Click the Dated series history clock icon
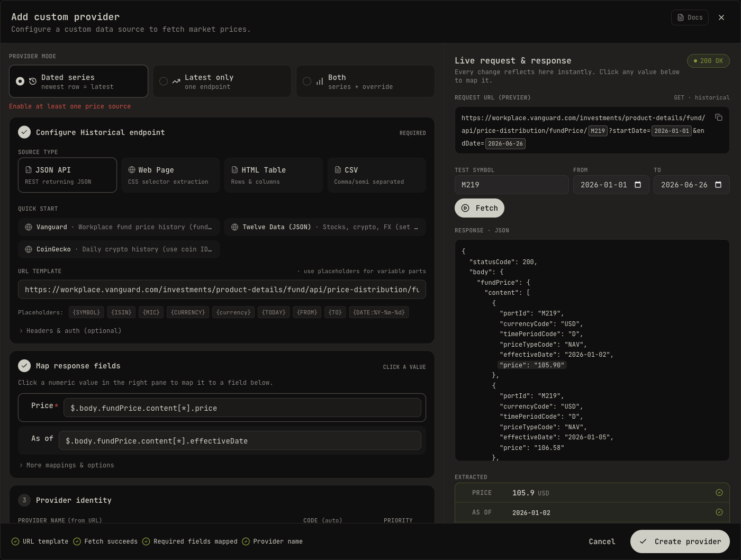This screenshot has width=741, height=560. [x=33, y=82]
